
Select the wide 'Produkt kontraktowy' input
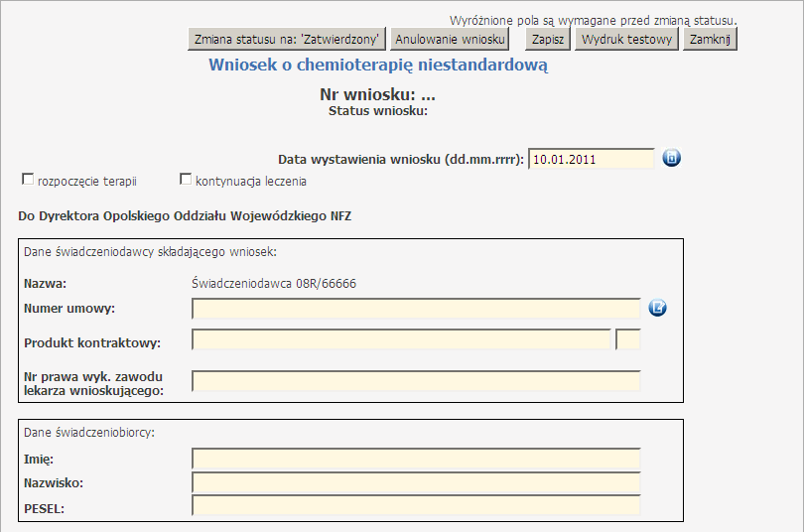pos(401,340)
